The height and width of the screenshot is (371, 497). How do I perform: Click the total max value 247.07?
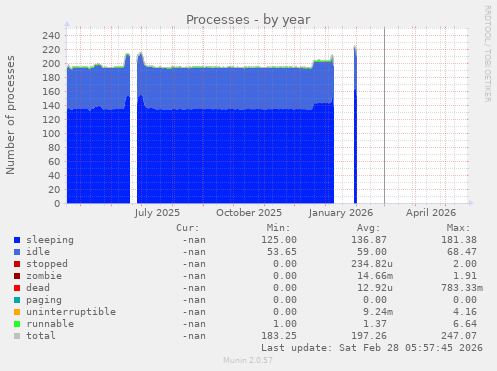coord(459,336)
